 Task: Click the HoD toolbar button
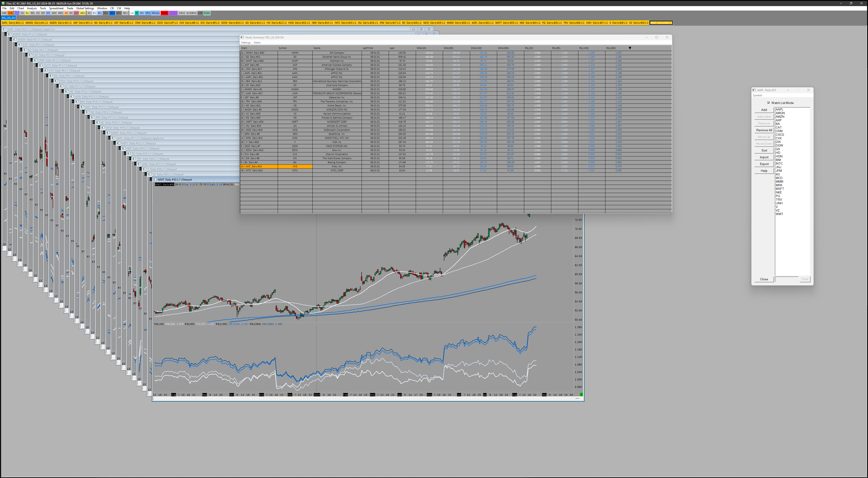click(10, 13)
